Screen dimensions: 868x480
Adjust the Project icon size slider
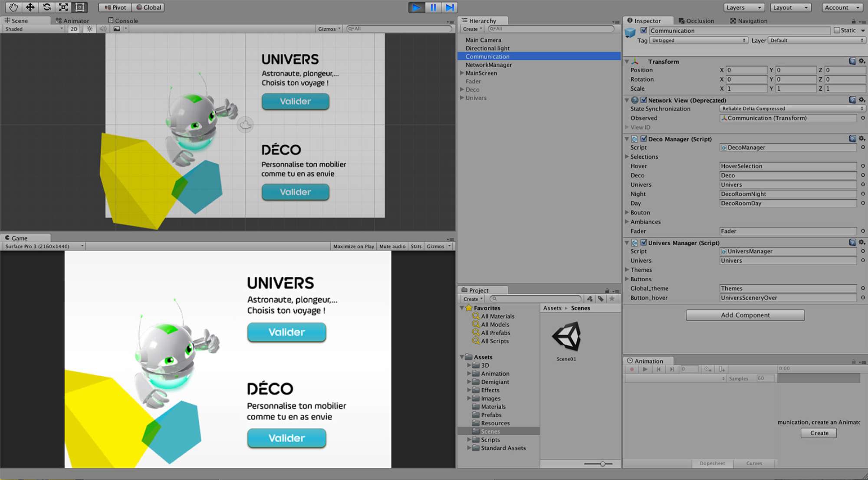click(x=602, y=464)
